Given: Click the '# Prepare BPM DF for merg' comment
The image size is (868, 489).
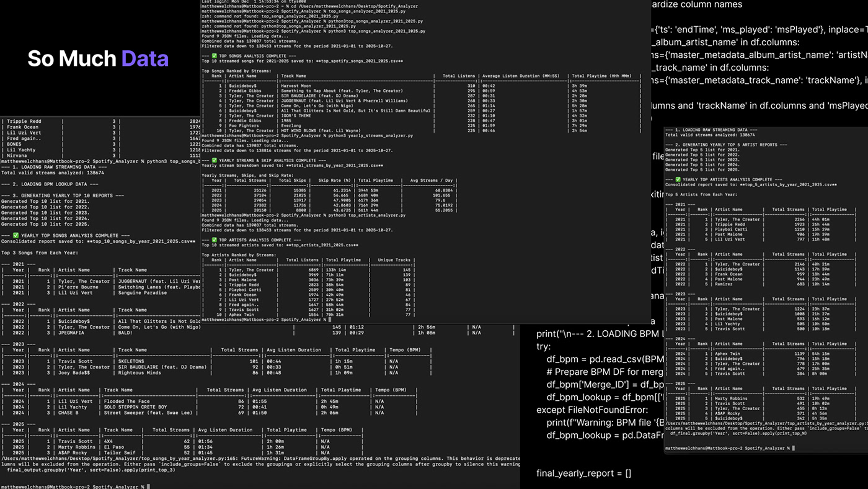Looking at the screenshot, I should [x=606, y=372].
